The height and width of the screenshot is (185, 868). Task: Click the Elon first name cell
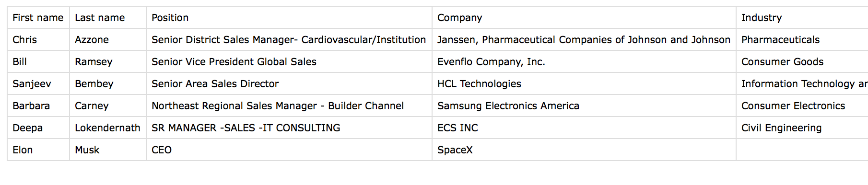pos(38,150)
